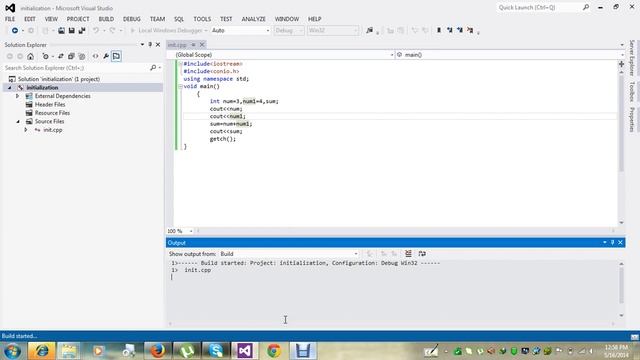
Task: Open the Toolbox side tab
Action: point(632,91)
